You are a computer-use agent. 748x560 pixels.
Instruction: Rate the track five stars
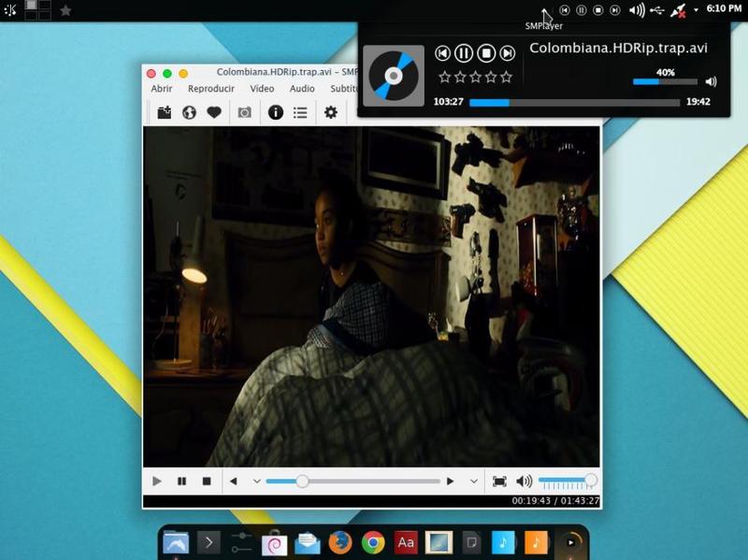coord(506,77)
